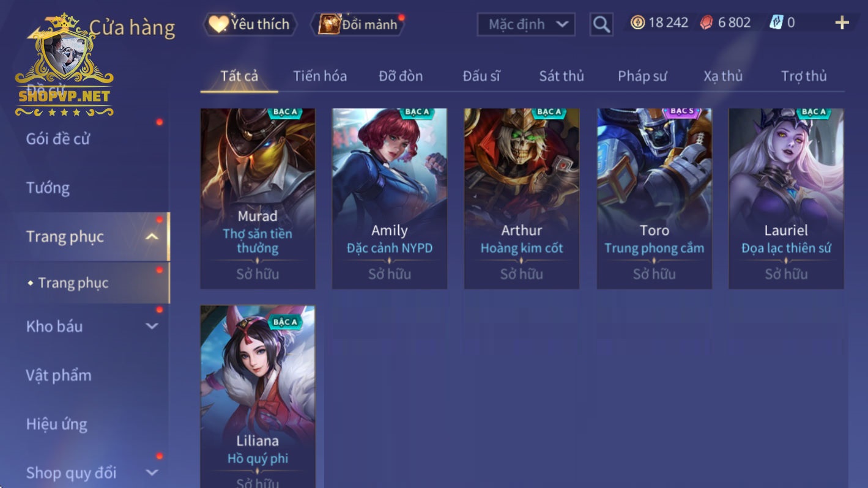Open the Tướng sidebar menu
868x488 pixels.
48,188
